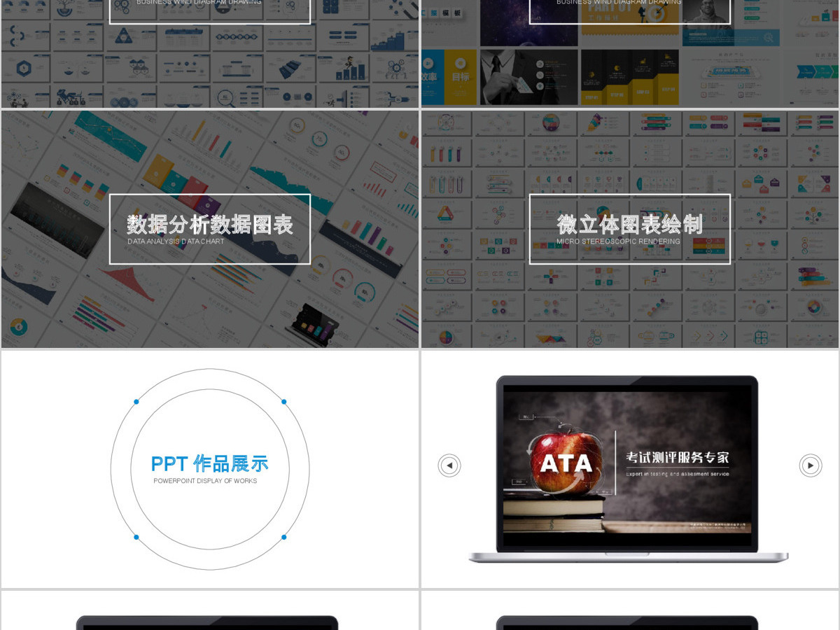Select the 数据分析数据图表 title text
Screen dimensions: 840x630
click(x=210, y=225)
